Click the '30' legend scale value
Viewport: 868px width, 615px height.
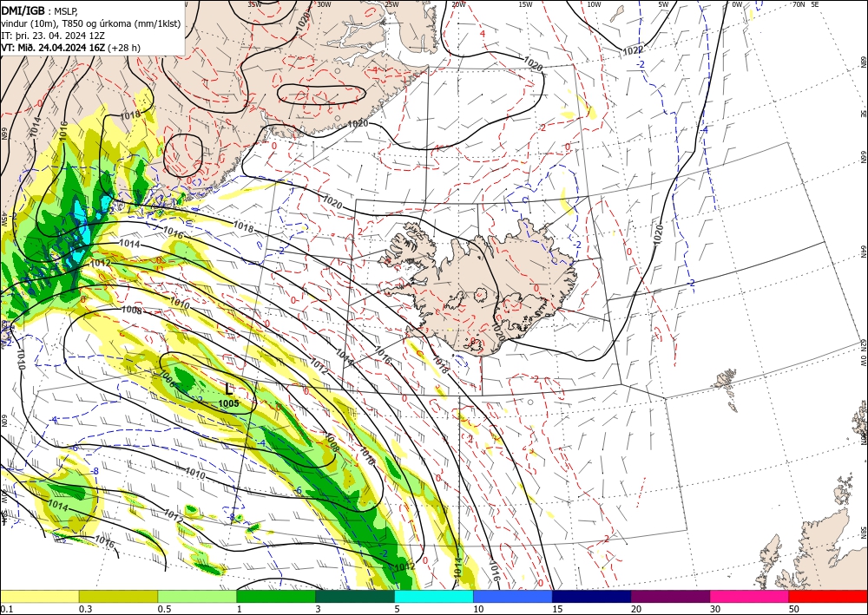point(714,609)
